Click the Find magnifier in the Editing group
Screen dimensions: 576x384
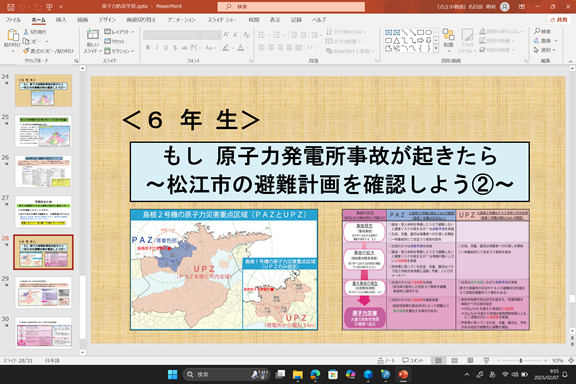point(537,32)
